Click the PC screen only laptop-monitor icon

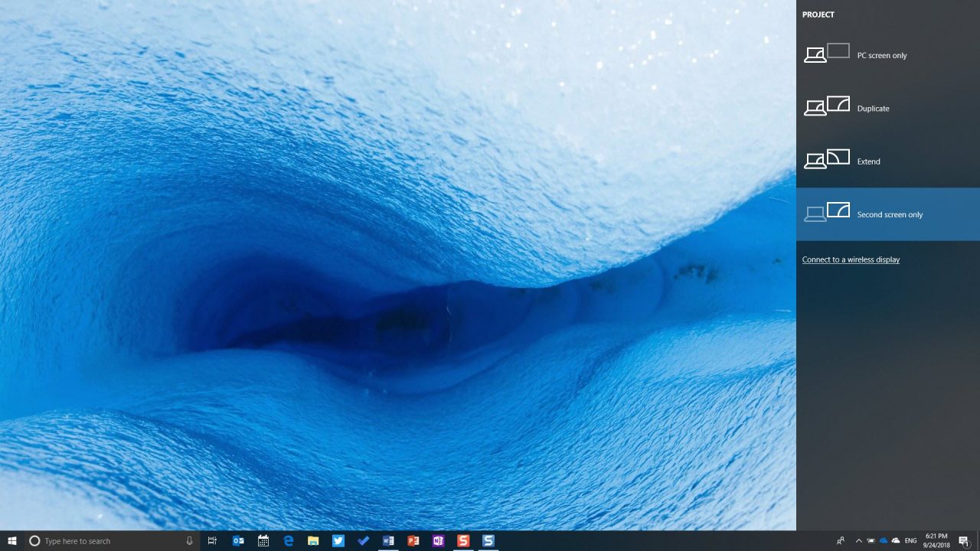[x=827, y=53]
